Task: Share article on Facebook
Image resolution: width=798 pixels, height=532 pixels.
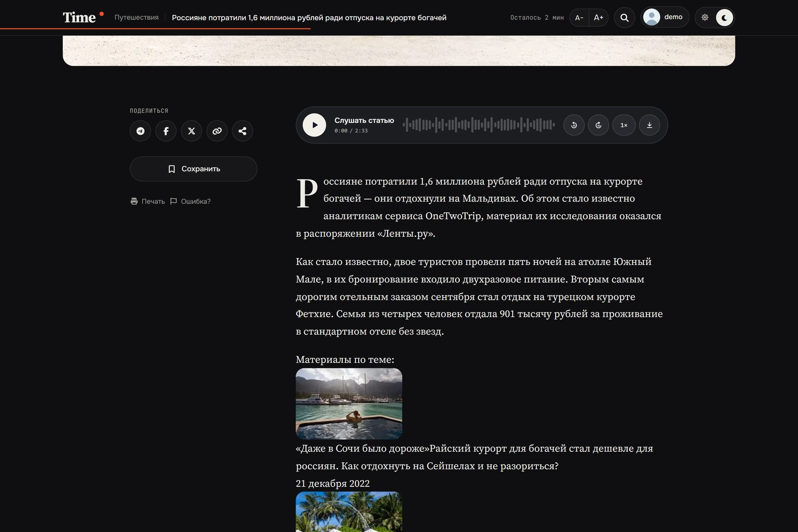Action: (166, 131)
